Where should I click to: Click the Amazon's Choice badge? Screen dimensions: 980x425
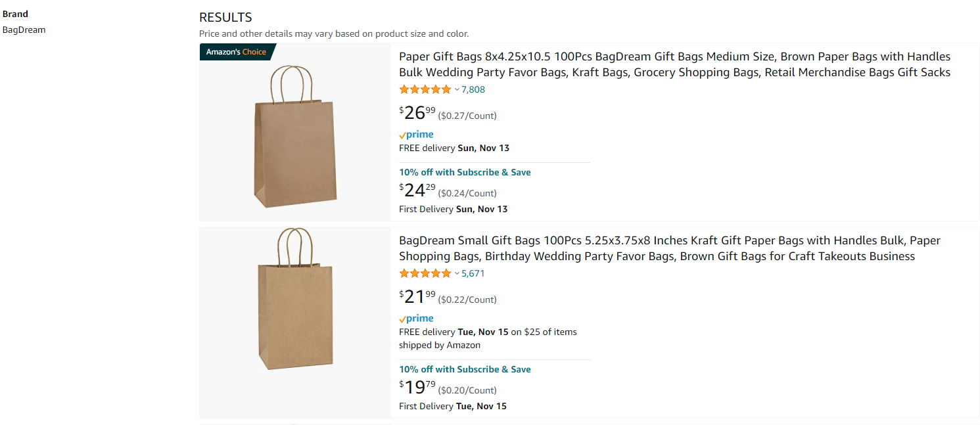pyautogui.click(x=237, y=52)
